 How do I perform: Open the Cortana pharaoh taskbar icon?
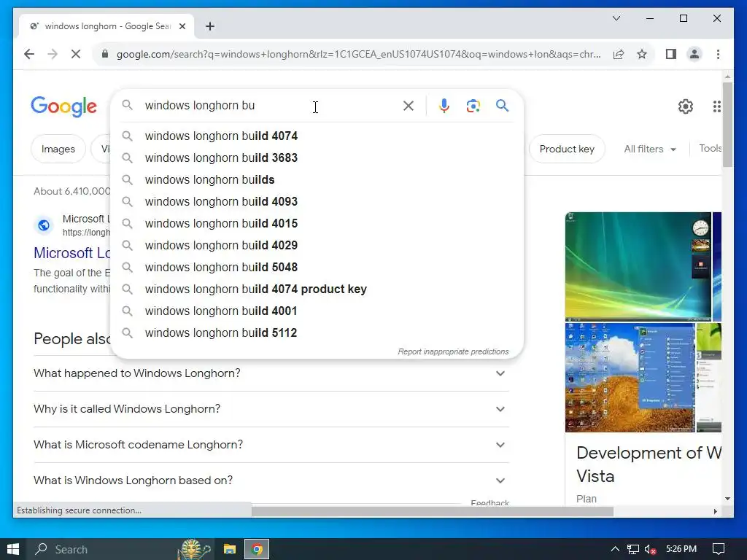coord(194,549)
